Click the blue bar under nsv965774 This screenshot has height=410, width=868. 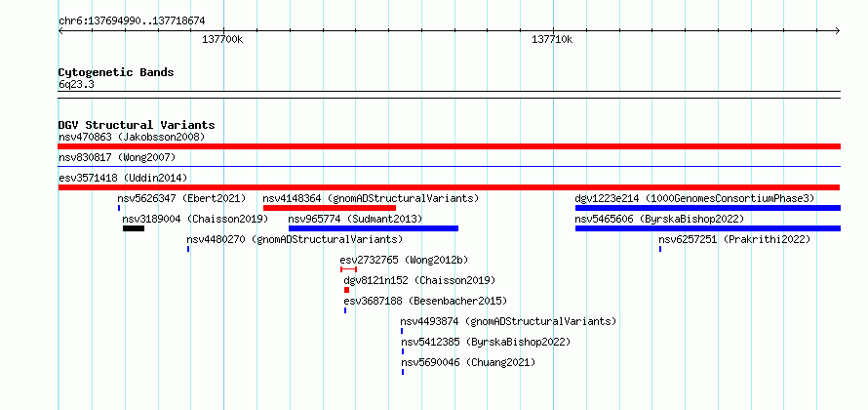point(374,228)
